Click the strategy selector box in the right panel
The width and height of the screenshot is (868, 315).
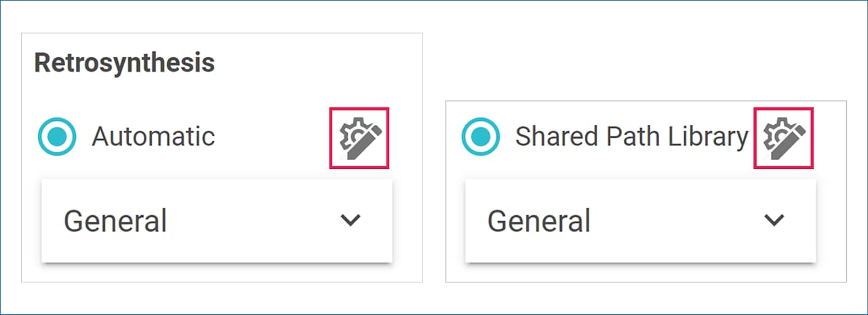(640, 221)
